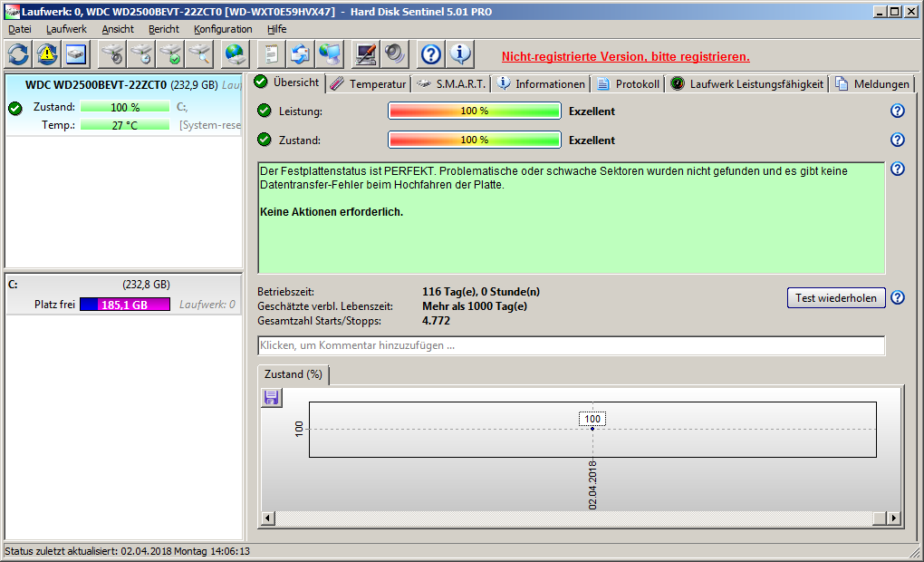The width and height of the screenshot is (924, 562).
Task: Click the floppy disk save icon on the graph
Action: coord(271,398)
